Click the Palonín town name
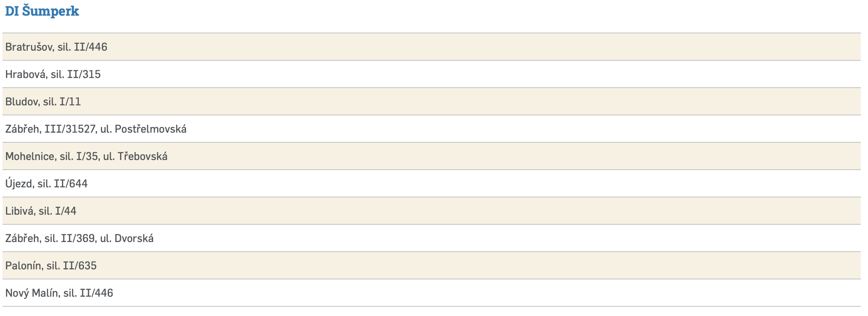 point(23,266)
